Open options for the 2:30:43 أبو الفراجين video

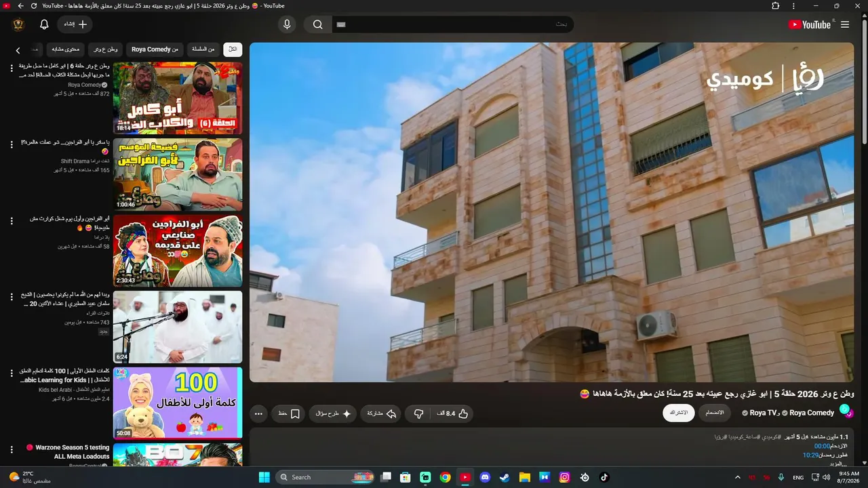(x=12, y=221)
